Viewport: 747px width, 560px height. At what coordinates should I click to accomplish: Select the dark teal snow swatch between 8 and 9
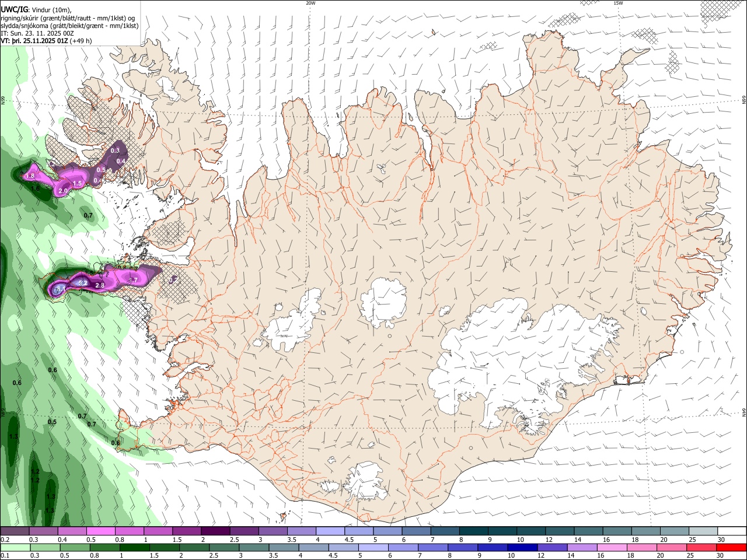pos(474,531)
